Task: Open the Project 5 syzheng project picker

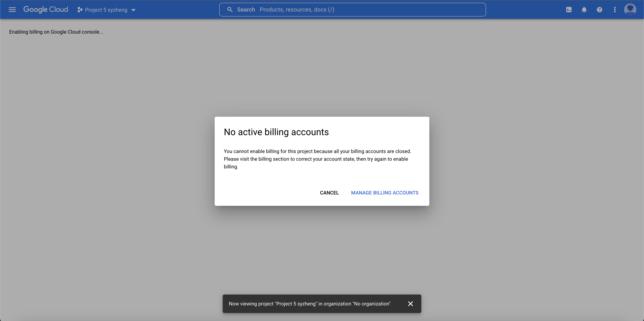Action: point(106,10)
